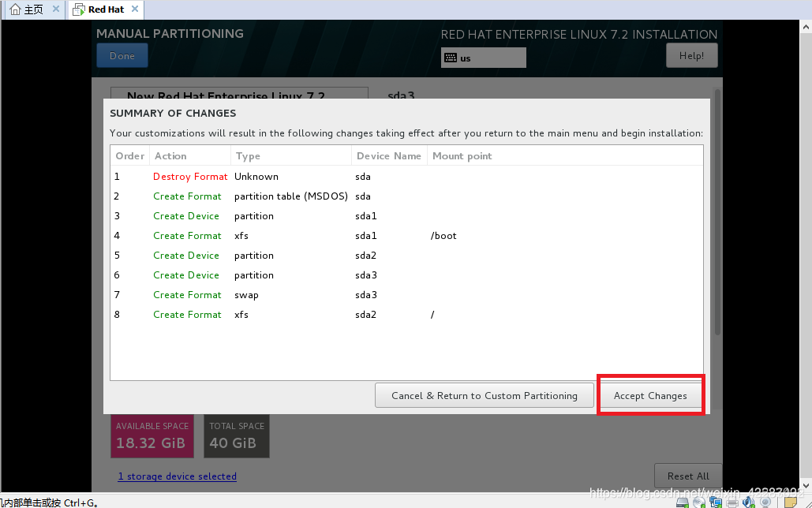Click the sticky note message icon
This screenshot has width=812, height=508.
[x=791, y=502]
